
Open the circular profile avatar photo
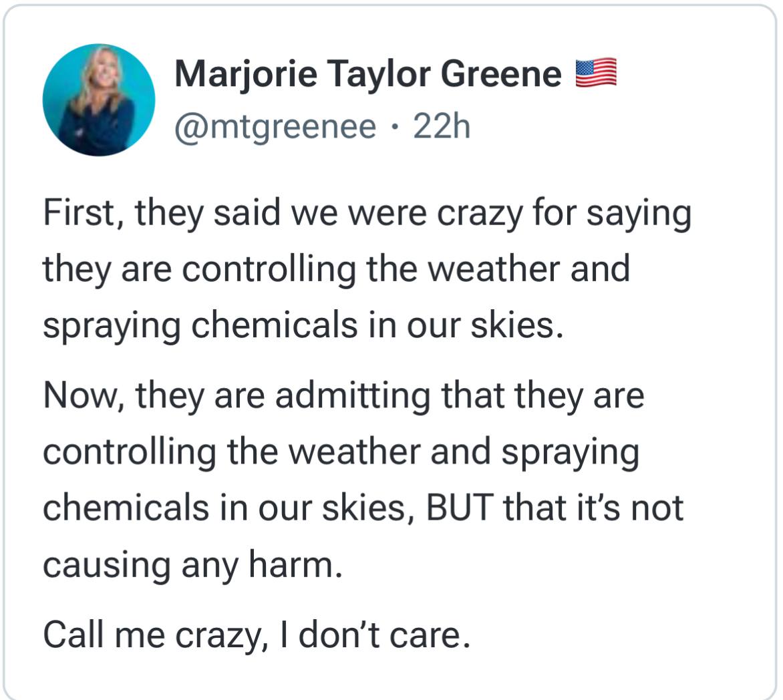(99, 100)
